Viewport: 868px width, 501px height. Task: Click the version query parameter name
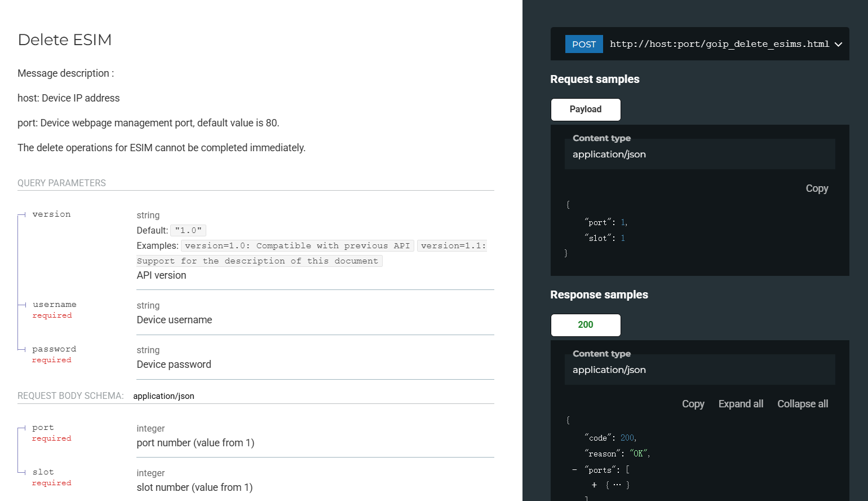[x=52, y=214]
